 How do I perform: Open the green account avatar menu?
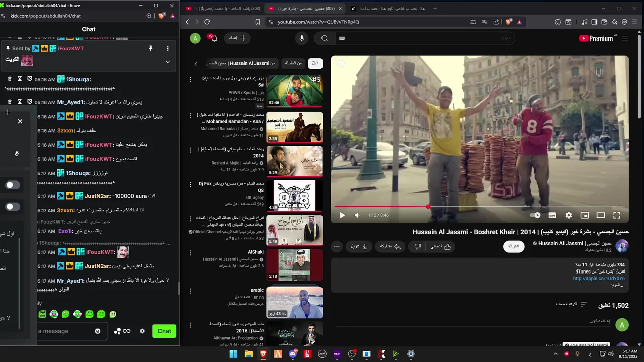195,38
